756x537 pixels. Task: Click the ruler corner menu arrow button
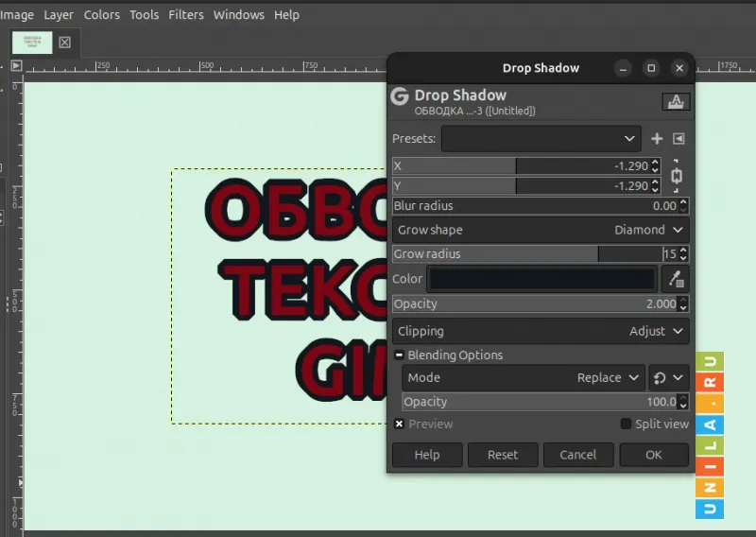pyautogui.click(x=16, y=66)
